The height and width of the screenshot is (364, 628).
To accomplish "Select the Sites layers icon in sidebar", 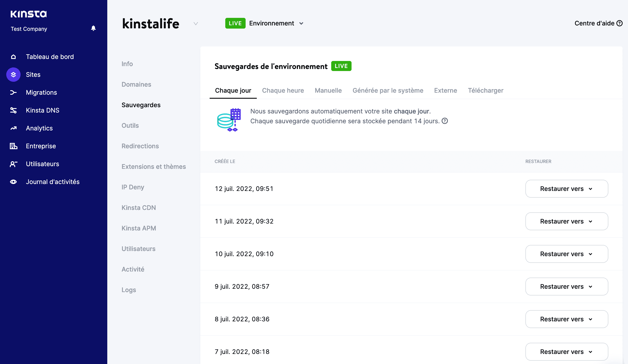I will click(x=13, y=74).
